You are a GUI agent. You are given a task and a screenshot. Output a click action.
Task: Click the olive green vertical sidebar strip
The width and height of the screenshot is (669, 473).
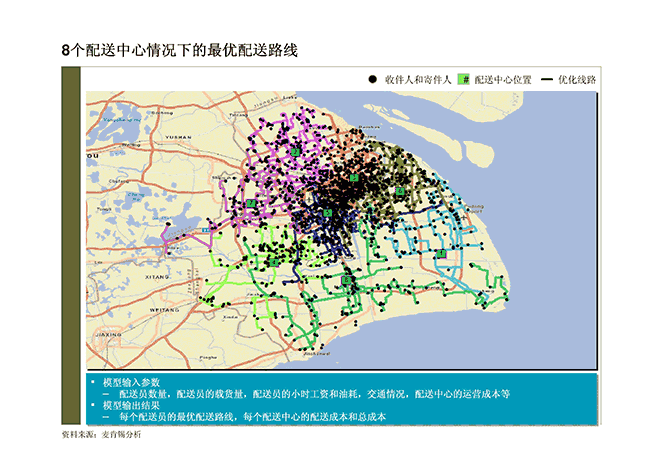[71, 245]
